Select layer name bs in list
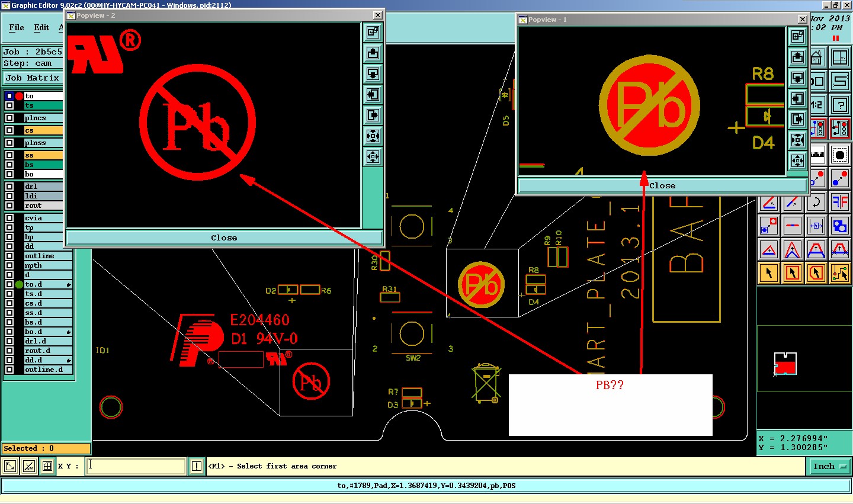The height and width of the screenshot is (504, 853). 43,165
